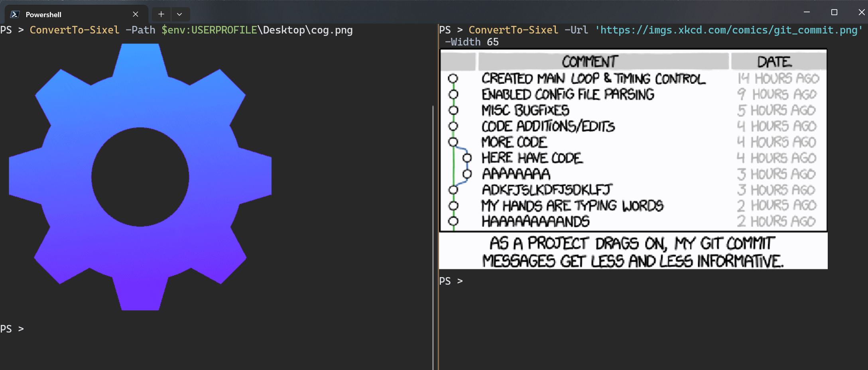Click 'MISC BUGFIXES' commit text
Image resolution: width=868 pixels, height=370 pixels.
coord(526,110)
